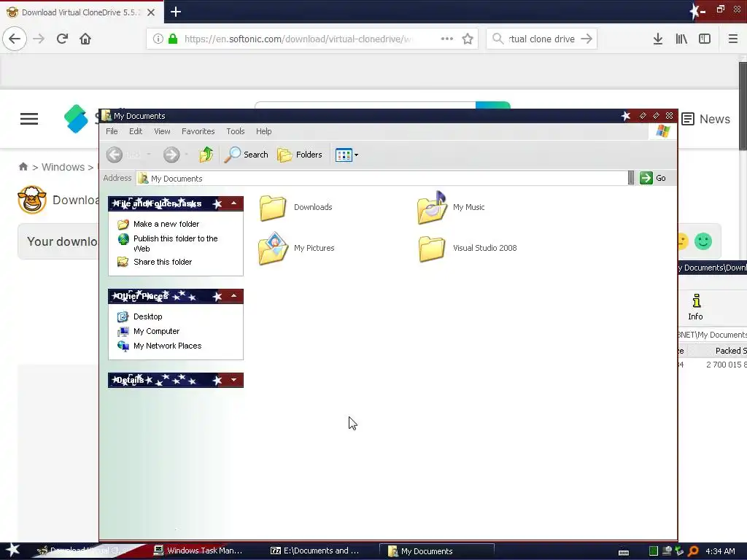
Task: Click the system clock showing 4:34 AM
Action: (x=720, y=551)
